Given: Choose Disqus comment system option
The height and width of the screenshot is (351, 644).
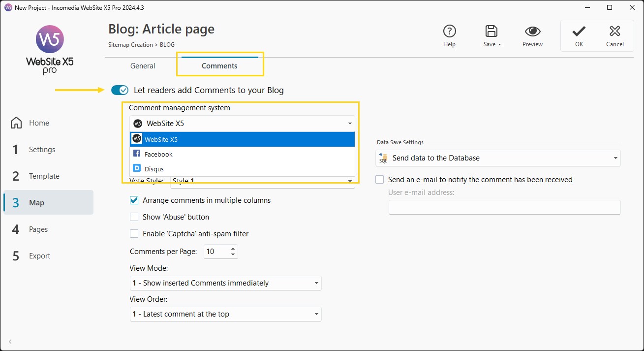Looking at the screenshot, I should (x=242, y=169).
